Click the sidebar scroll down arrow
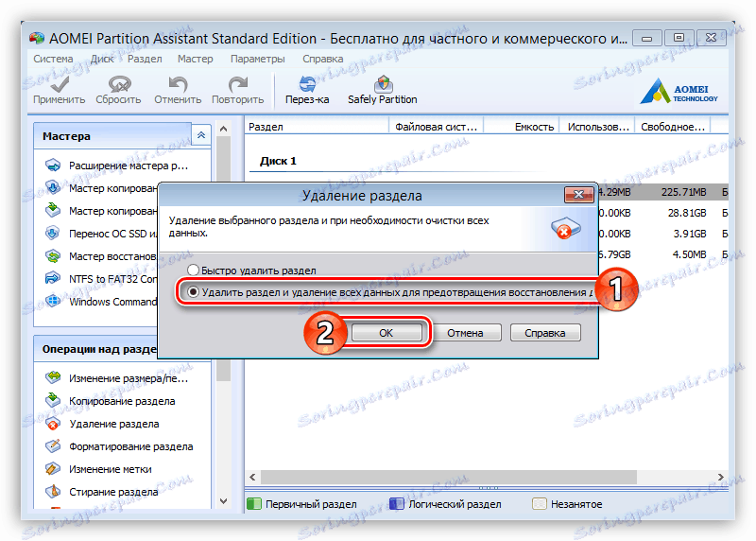Viewport: 756px width, 541px height. tap(223, 500)
